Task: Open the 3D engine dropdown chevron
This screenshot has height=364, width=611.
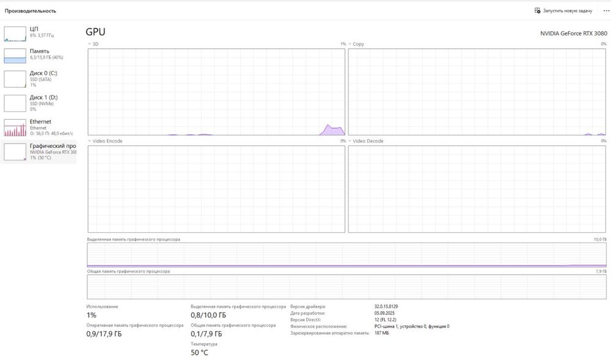Action: [89, 44]
